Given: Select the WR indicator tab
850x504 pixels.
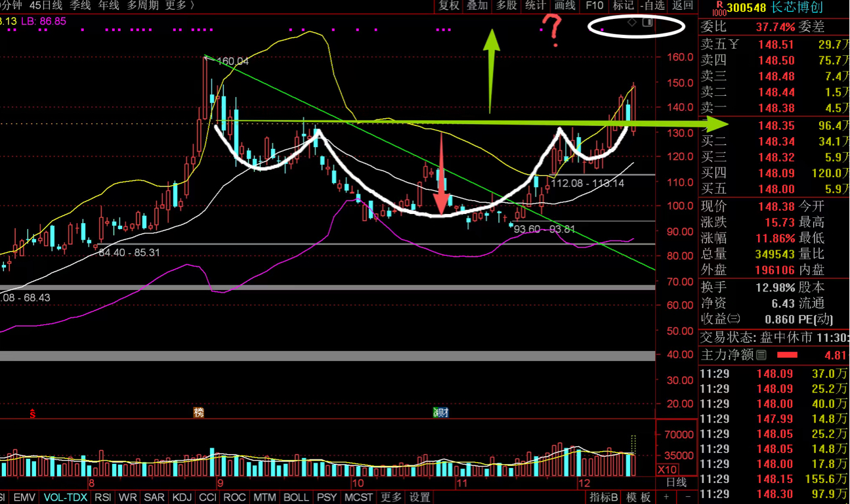Looking at the screenshot, I should coord(128,497).
